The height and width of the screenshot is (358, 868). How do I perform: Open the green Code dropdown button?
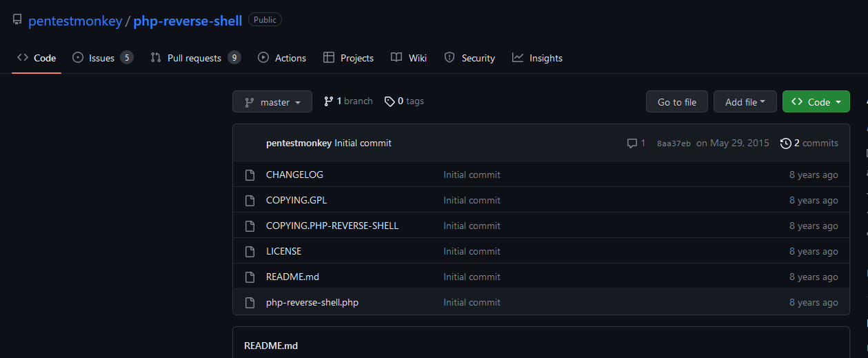point(816,102)
